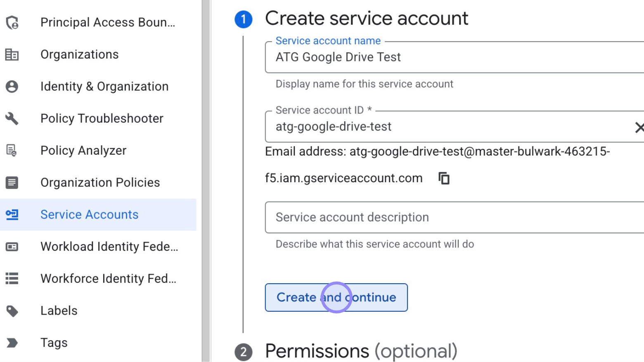The width and height of the screenshot is (644, 362).
Task: Select the Workload Identity Federation card icon
Action: point(12,246)
